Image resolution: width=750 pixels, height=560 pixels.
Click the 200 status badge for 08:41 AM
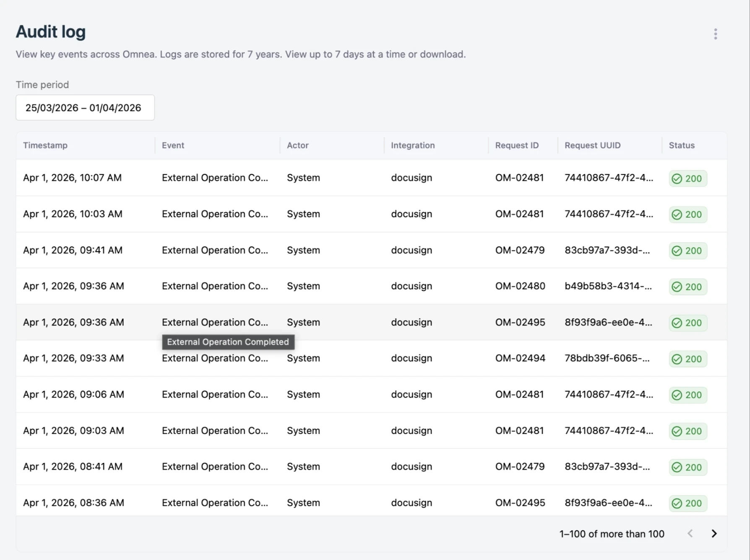(x=688, y=467)
